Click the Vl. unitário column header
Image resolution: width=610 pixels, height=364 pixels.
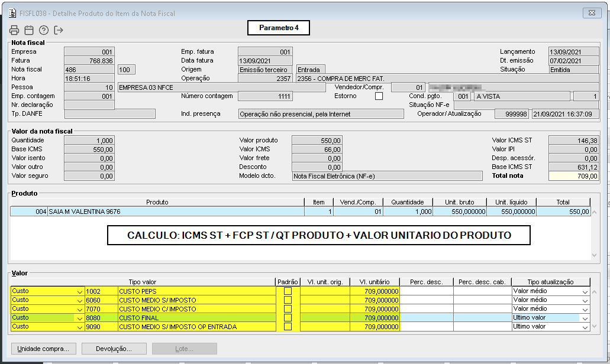coord(375,282)
